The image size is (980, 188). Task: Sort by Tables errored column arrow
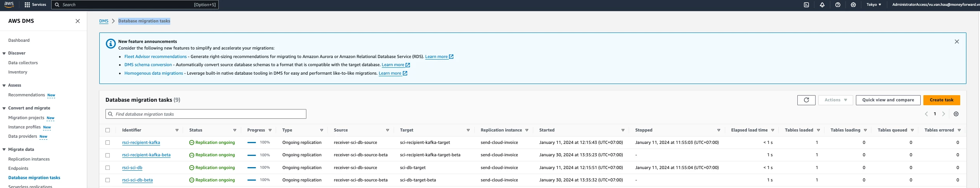pos(959,130)
